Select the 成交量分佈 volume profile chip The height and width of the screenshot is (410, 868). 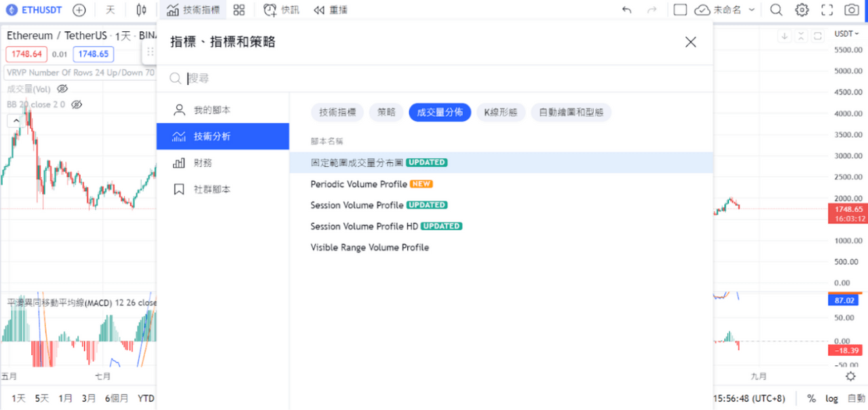coord(440,113)
